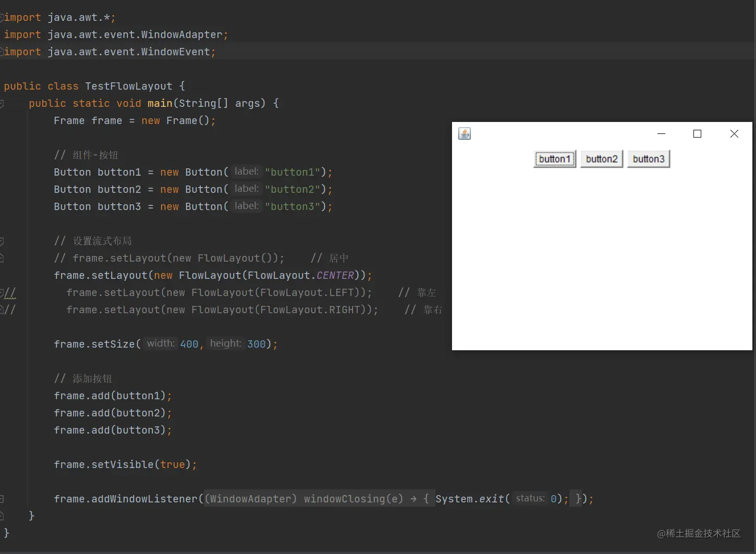This screenshot has width=756, height=554.
Task: Click the frame.add(button1) statement
Action: click(113, 396)
